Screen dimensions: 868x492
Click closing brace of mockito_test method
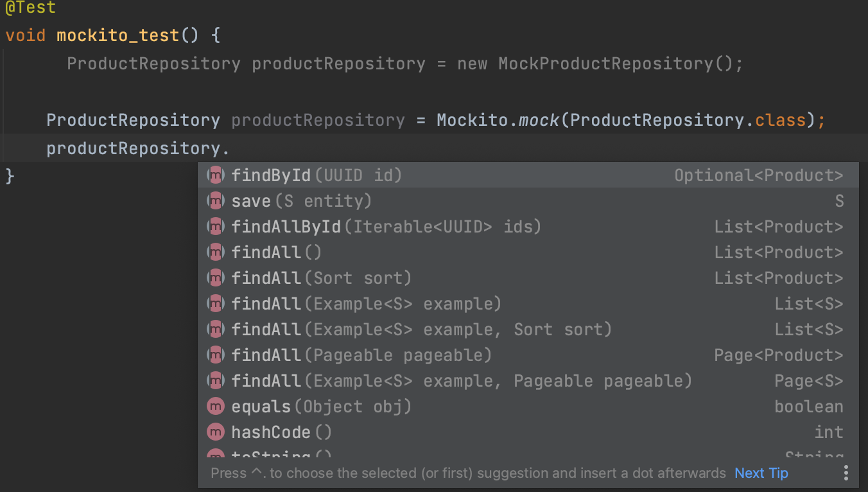pyautogui.click(x=10, y=175)
